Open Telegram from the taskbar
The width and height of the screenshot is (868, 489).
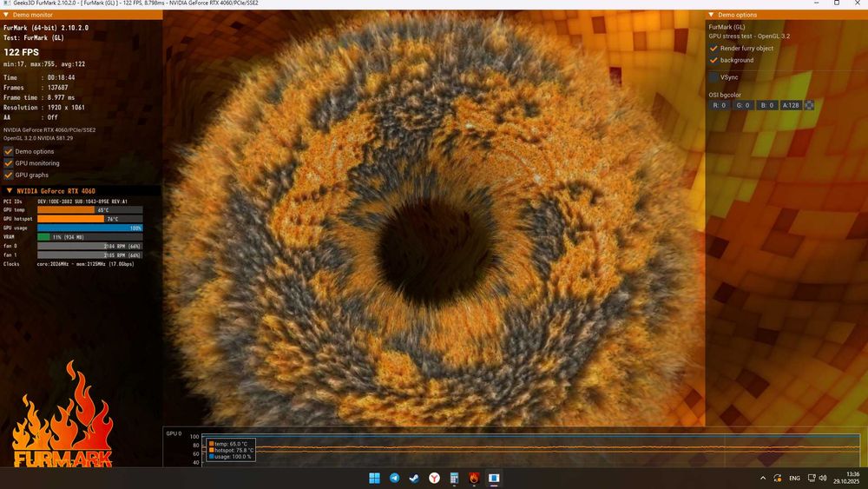pyautogui.click(x=395, y=478)
